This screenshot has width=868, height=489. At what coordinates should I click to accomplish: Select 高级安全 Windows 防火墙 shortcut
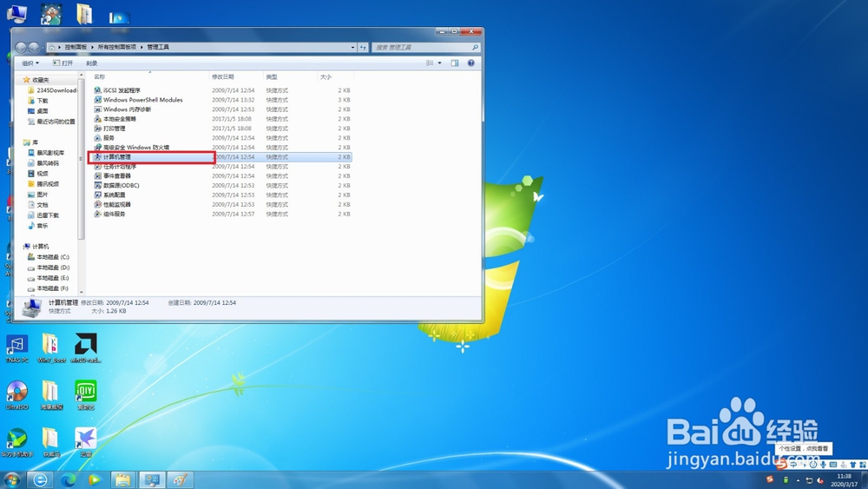(131, 148)
